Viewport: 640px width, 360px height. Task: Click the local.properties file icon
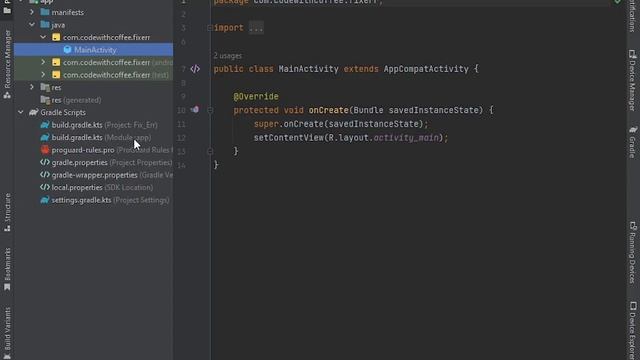coord(45,187)
